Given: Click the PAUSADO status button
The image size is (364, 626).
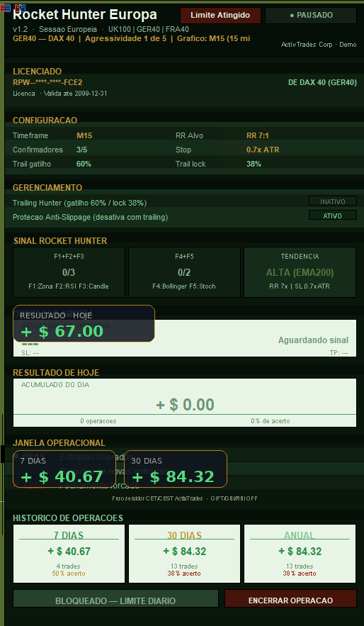Looking at the screenshot, I should [311, 16].
